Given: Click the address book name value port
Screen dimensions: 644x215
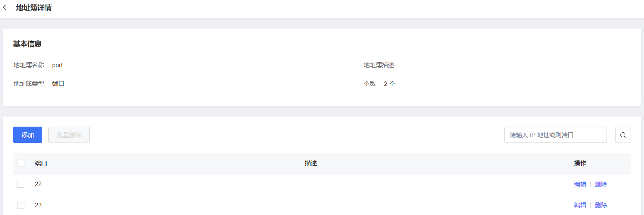Looking at the screenshot, I should pos(57,65).
